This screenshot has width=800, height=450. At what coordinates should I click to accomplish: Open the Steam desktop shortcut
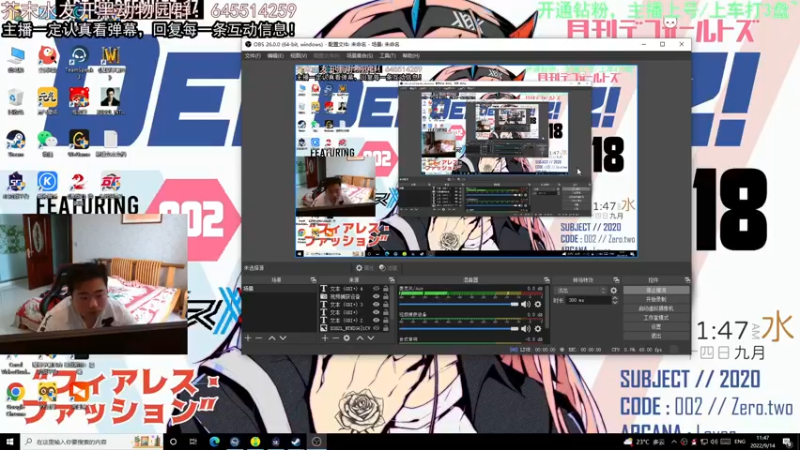coord(16,143)
